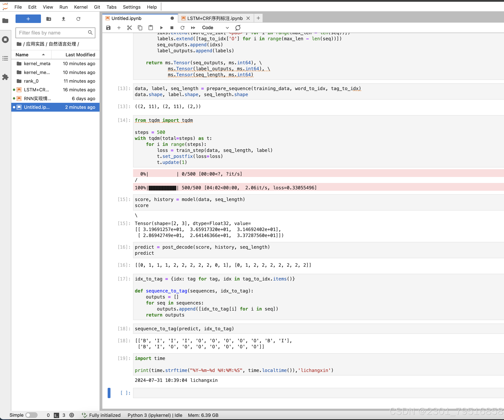Click Python 3 (ipykernel) kernel status

pyautogui.click(x=155, y=415)
